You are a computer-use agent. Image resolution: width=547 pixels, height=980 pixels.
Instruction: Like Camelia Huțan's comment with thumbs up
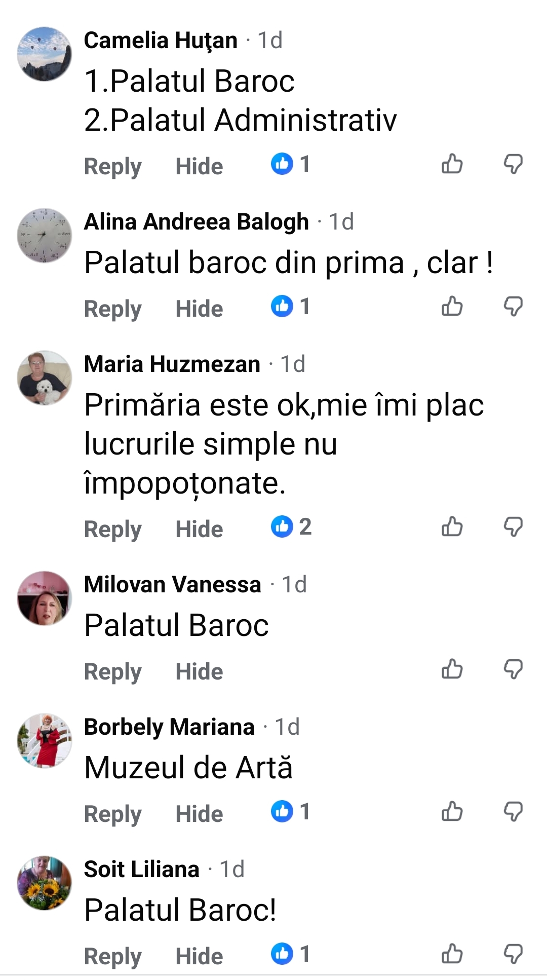point(452,164)
